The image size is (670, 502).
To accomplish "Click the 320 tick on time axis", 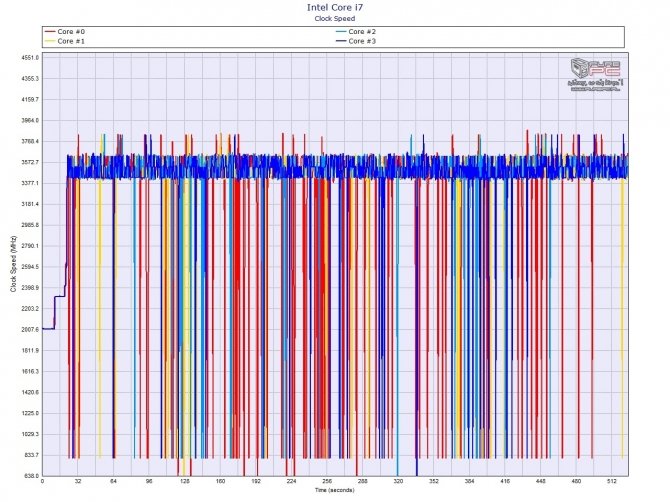I will coord(398,481).
